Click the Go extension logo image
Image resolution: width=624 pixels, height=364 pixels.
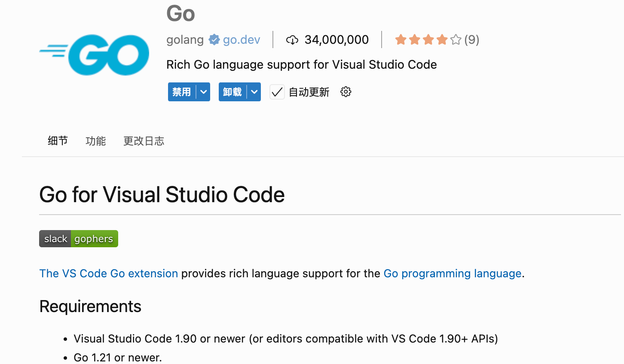pos(94,55)
